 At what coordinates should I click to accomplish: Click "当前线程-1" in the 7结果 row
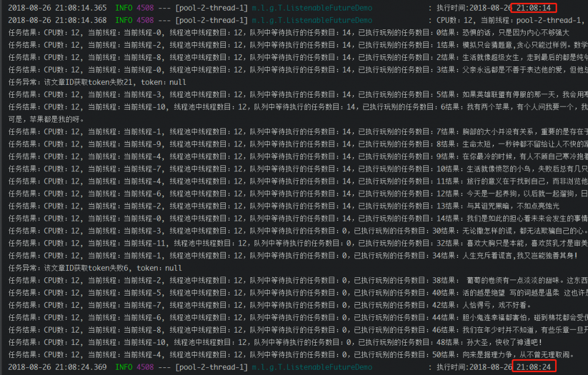[x=143, y=132]
